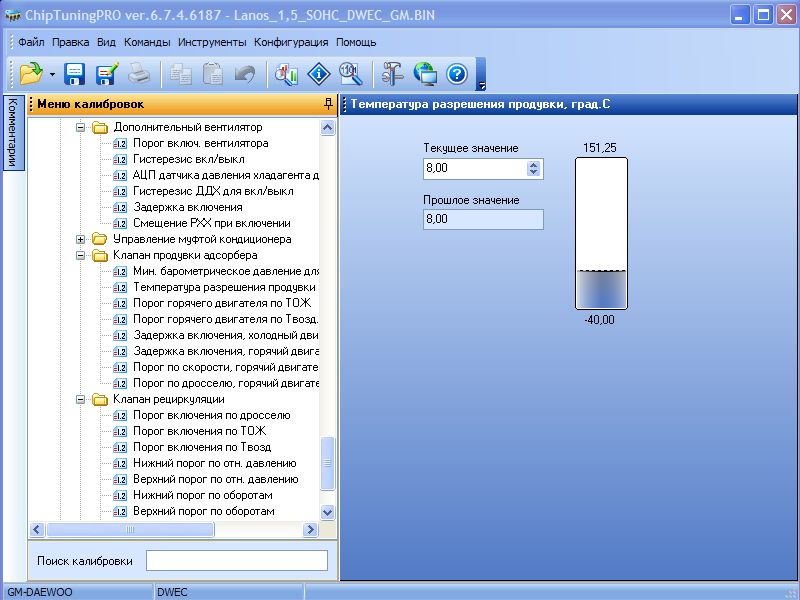Click the Save As disk-with-pencil icon
This screenshot has width=800, height=600.
106,73
